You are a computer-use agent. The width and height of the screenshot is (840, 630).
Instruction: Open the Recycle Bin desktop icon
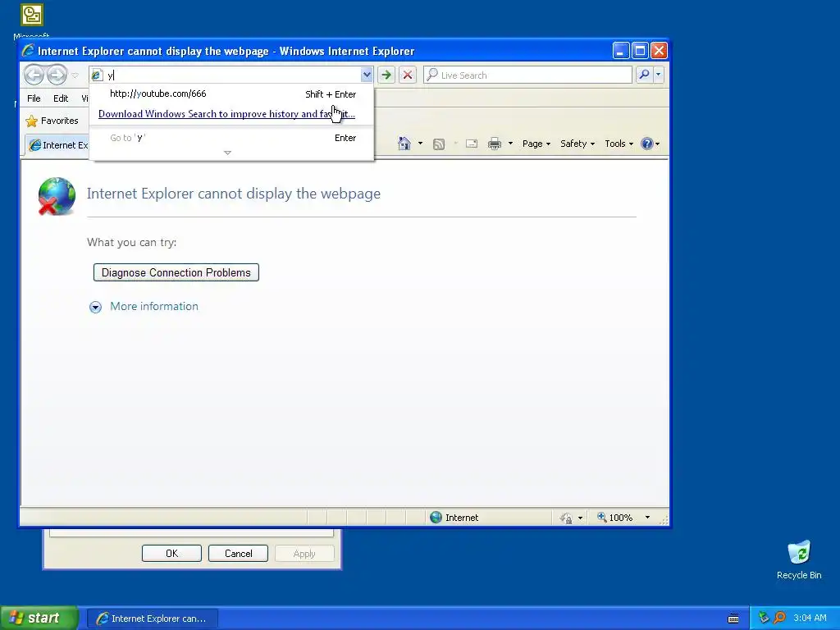(799, 559)
